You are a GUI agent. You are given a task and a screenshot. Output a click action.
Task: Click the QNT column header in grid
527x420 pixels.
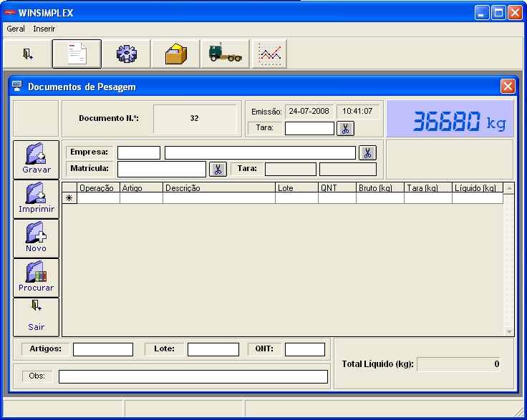tap(337, 188)
